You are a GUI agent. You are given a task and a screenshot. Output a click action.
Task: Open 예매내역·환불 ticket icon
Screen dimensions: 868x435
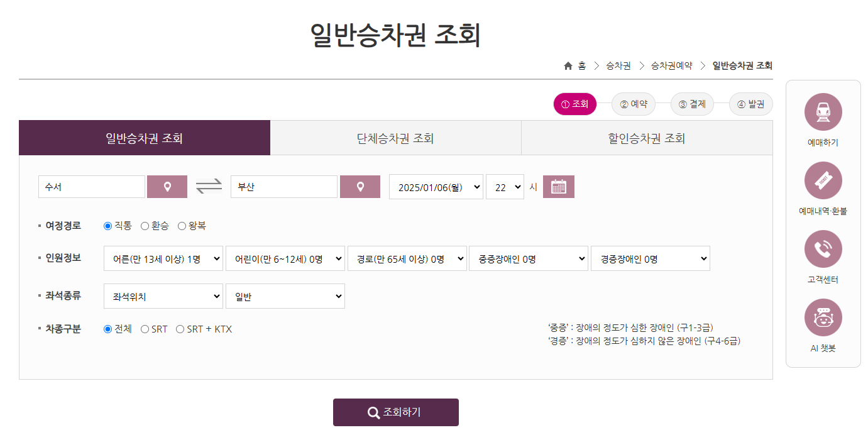[x=823, y=180]
